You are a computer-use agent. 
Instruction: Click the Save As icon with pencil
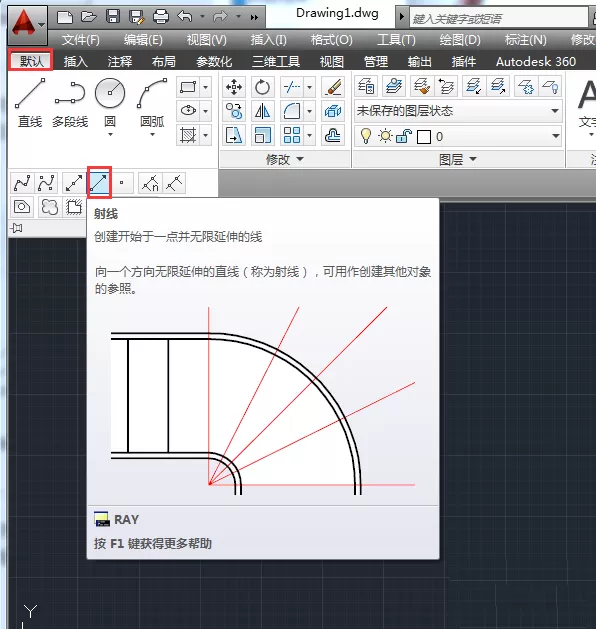pos(136,17)
